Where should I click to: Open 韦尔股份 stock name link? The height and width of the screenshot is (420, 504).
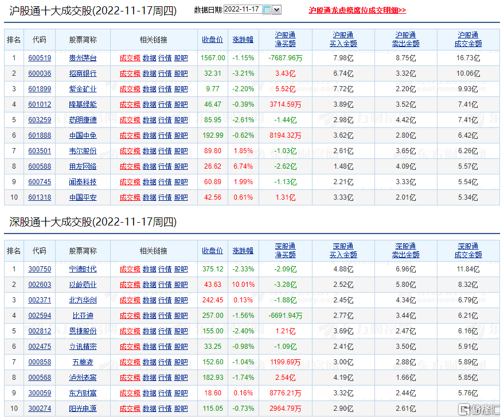(x=83, y=151)
